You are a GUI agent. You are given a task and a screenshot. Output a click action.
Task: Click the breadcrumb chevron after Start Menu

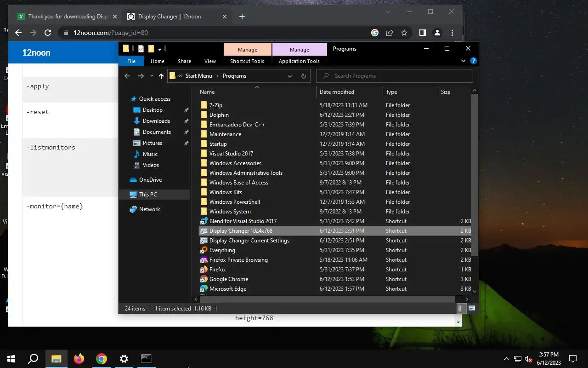(217, 76)
